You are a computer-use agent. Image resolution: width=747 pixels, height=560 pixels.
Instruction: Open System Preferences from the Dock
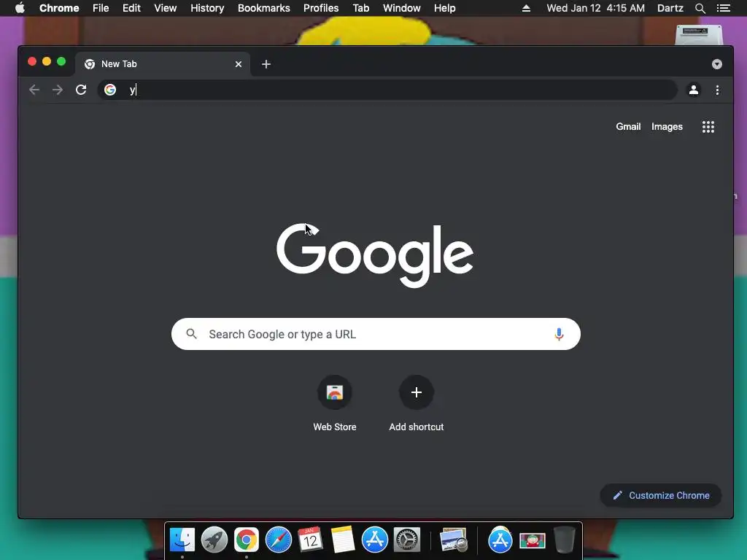(407, 540)
